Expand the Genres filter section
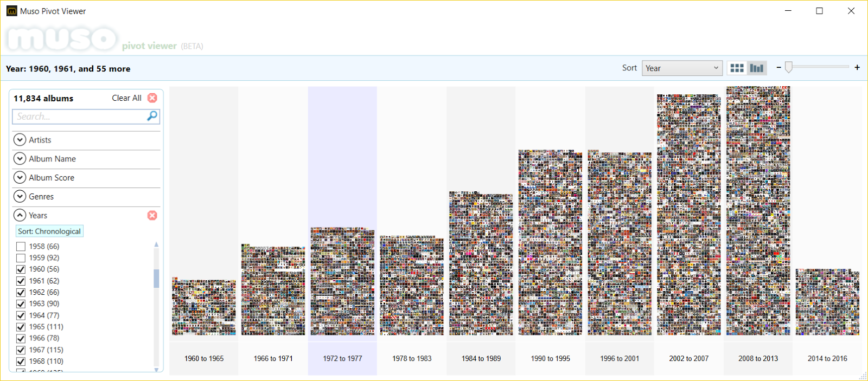Image resolution: width=868 pixels, height=381 pixels. click(20, 196)
